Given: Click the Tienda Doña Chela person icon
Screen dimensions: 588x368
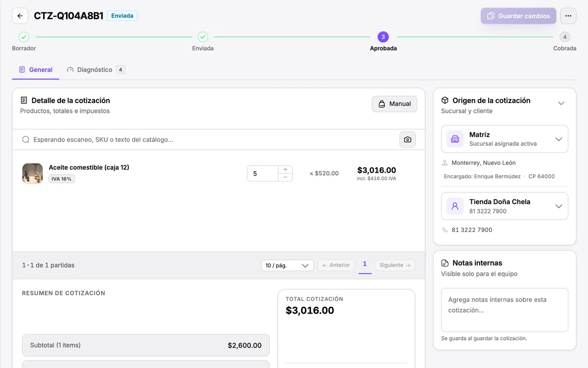Looking at the screenshot, I should [455, 206].
